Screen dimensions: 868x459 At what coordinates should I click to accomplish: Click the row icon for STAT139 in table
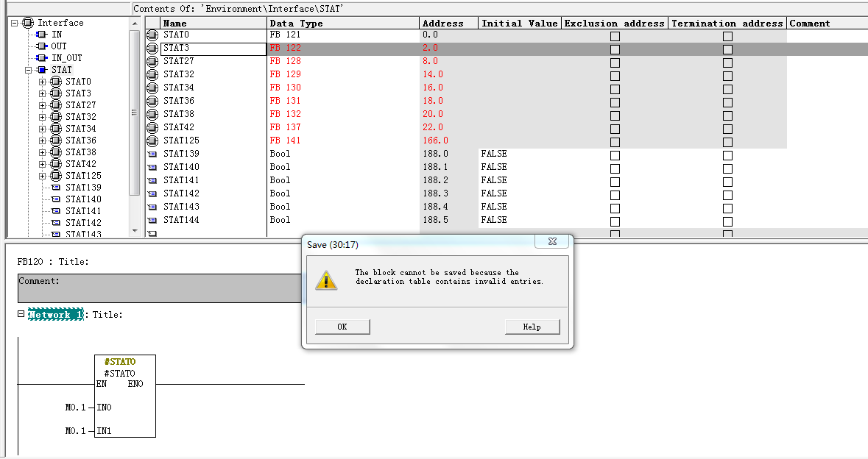pyautogui.click(x=152, y=154)
